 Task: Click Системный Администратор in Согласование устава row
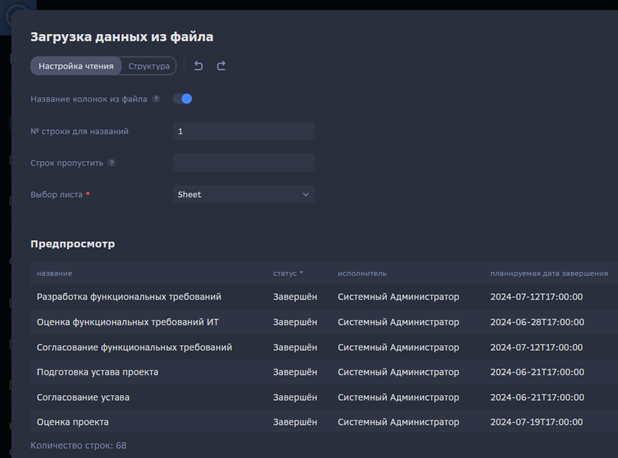pyautogui.click(x=398, y=397)
